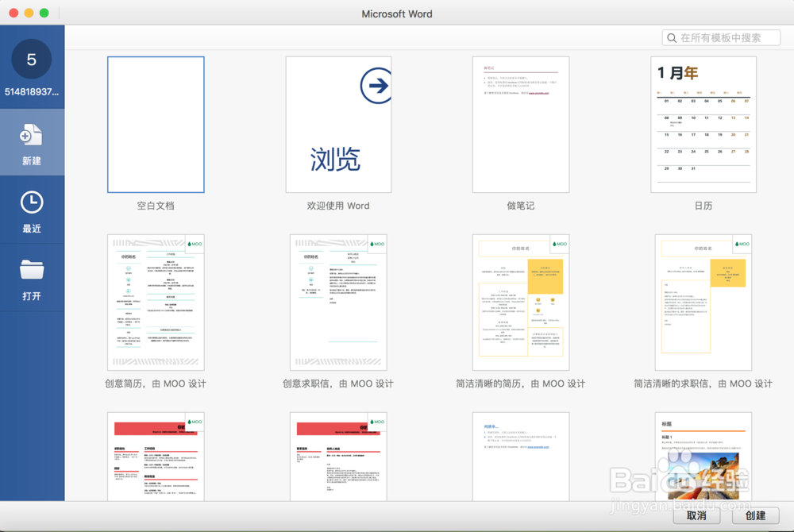Zoom the window with the green button
The image size is (794, 532).
(x=44, y=13)
